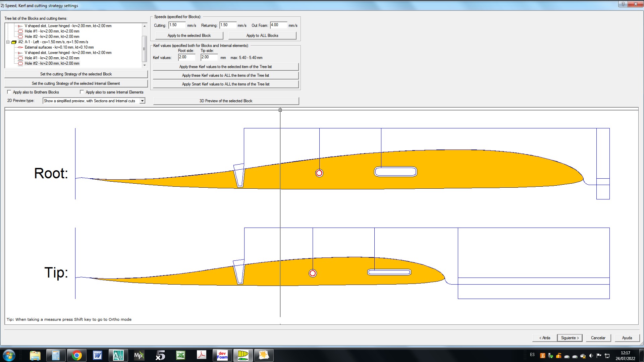
Task: Click the yellow wing app taskbar icon
Action: (x=243, y=355)
